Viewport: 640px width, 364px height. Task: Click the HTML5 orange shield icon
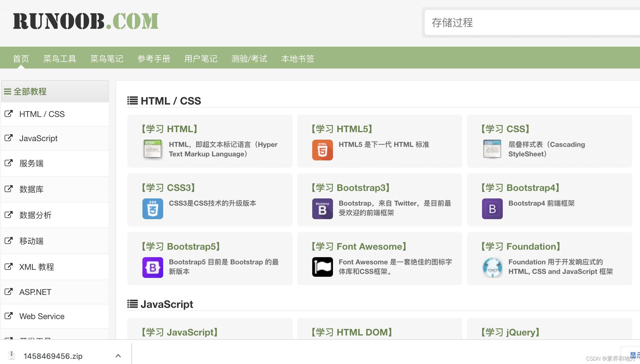click(322, 150)
